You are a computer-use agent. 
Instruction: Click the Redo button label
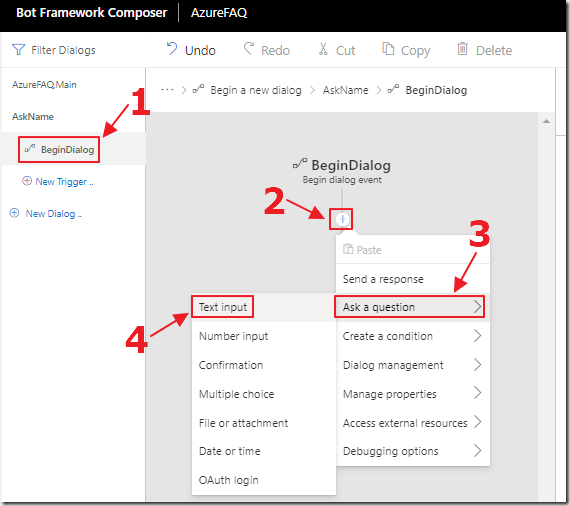tap(275, 50)
